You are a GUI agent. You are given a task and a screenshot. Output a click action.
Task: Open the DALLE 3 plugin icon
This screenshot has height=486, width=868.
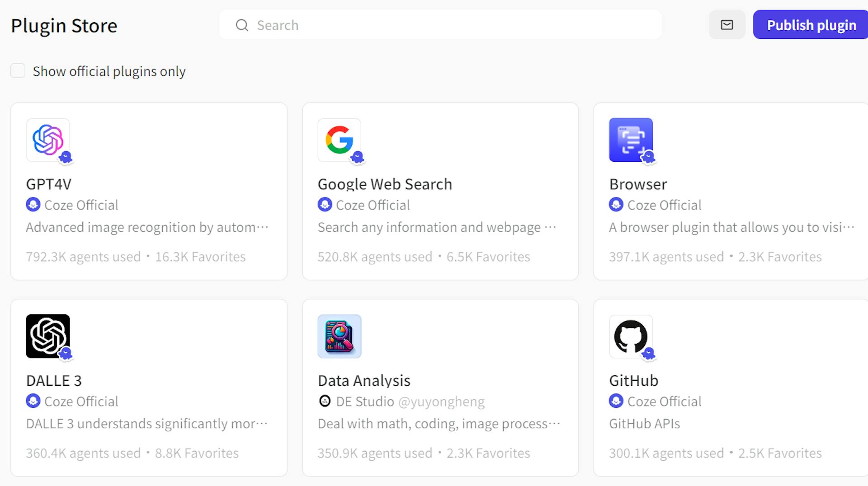[48, 336]
